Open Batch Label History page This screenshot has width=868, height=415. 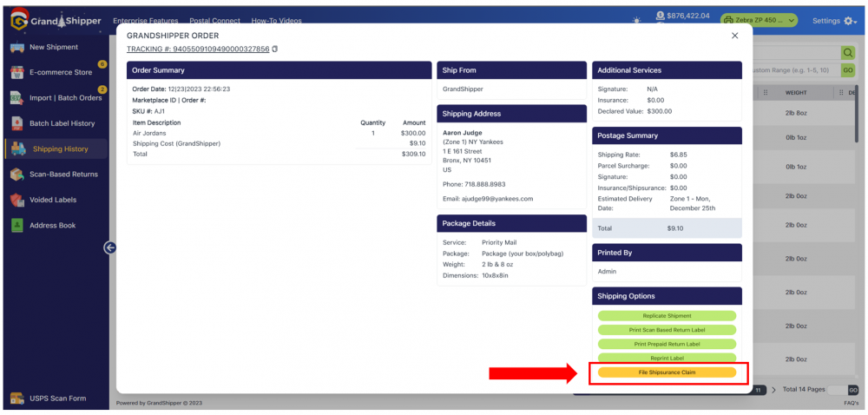(x=62, y=123)
